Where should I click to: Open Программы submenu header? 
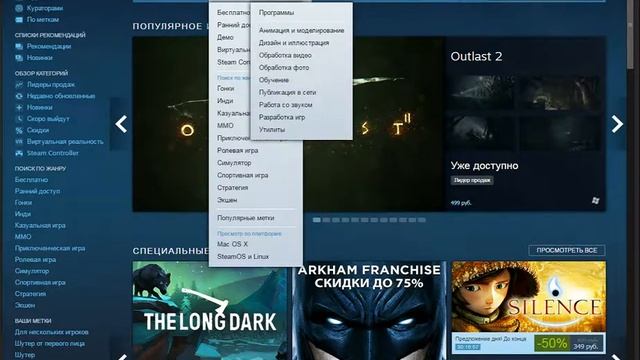pos(276,13)
